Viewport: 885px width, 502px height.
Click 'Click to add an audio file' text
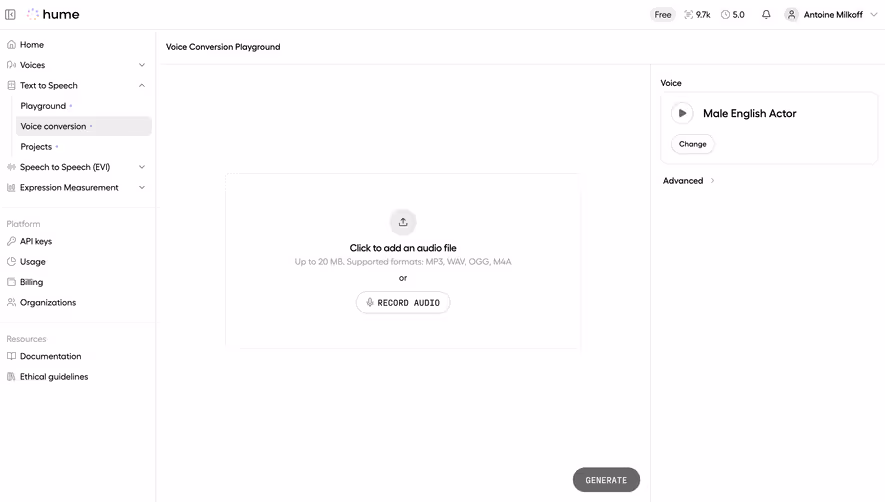click(403, 248)
